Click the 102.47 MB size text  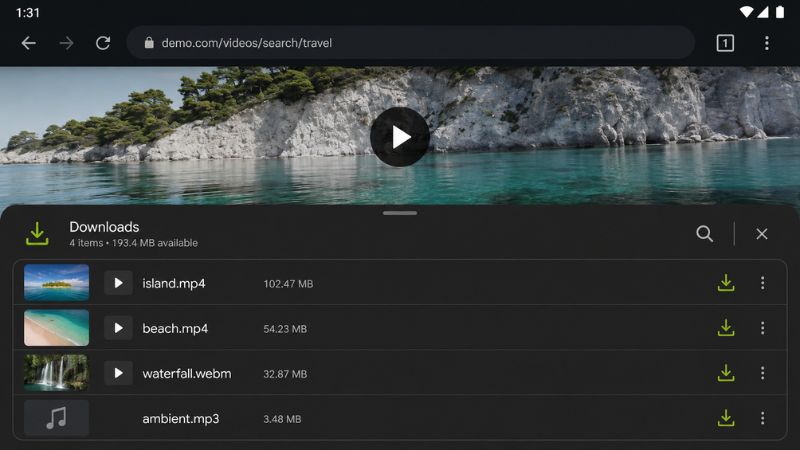click(288, 284)
